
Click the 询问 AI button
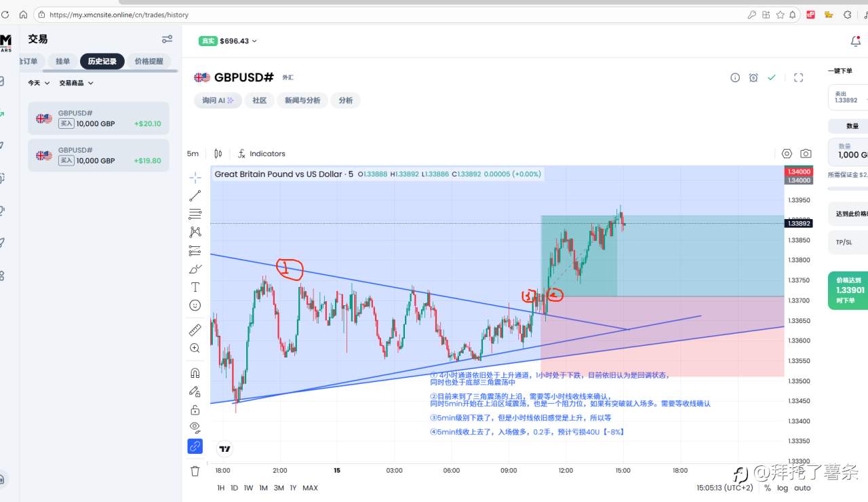pos(218,100)
